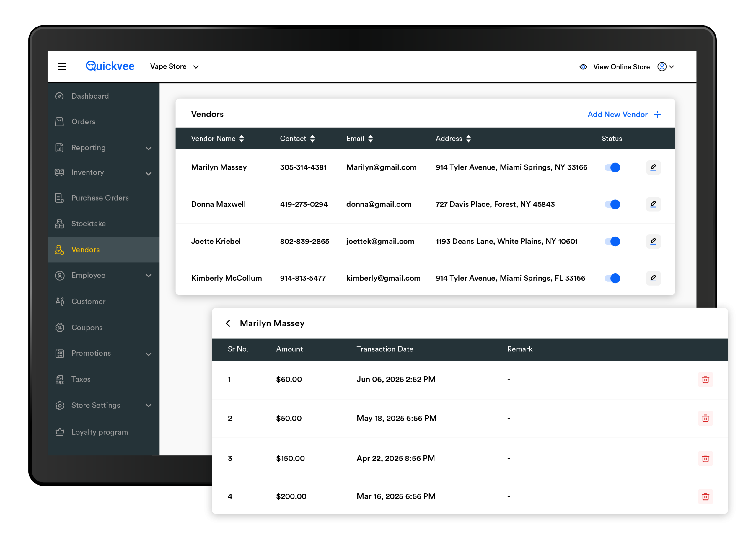Disable status toggle for Donna Maxwell
The width and height of the screenshot is (756, 552).
(612, 204)
